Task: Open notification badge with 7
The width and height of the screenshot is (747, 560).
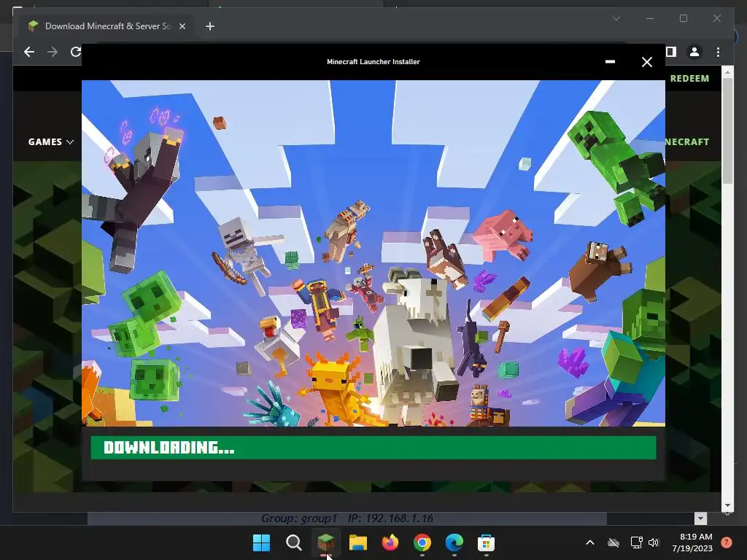Action: tap(727, 542)
